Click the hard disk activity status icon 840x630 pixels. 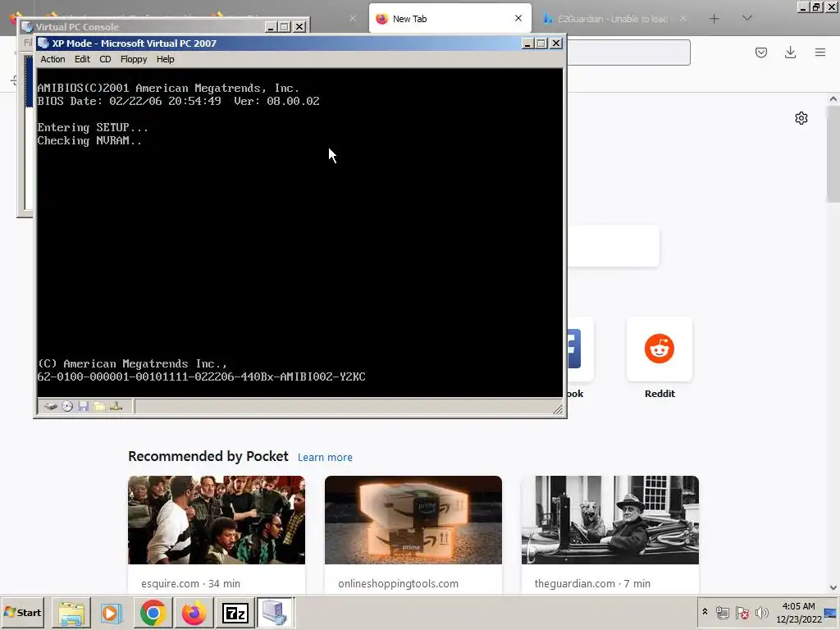pyautogui.click(x=51, y=407)
